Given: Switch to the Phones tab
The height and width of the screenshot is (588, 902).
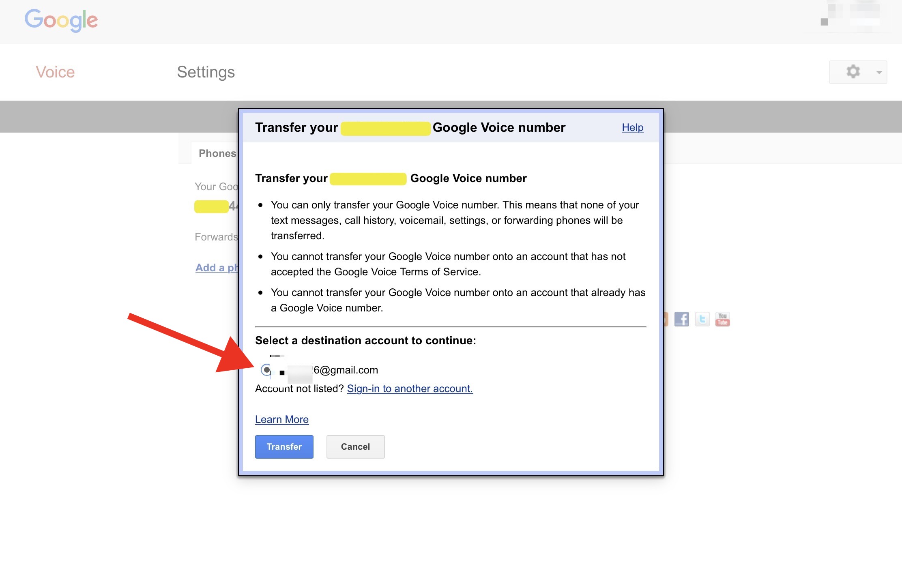Looking at the screenshot, I should pyautogui.click(x=215, y=153).
